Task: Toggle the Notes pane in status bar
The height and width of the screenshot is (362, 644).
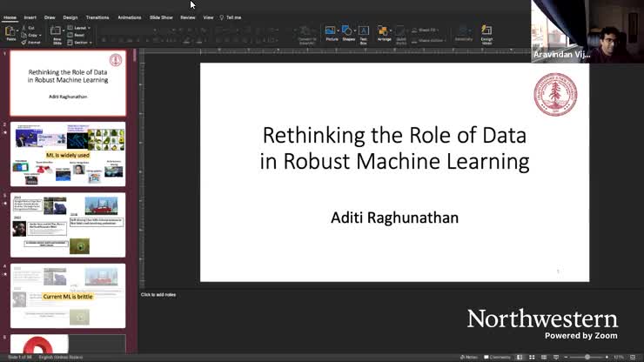Action: tap(468, 357)
